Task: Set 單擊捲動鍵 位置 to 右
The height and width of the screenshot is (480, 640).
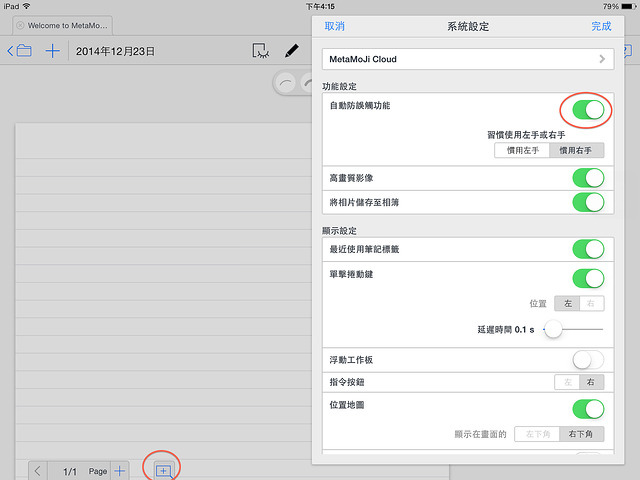Action: (591, 304)
